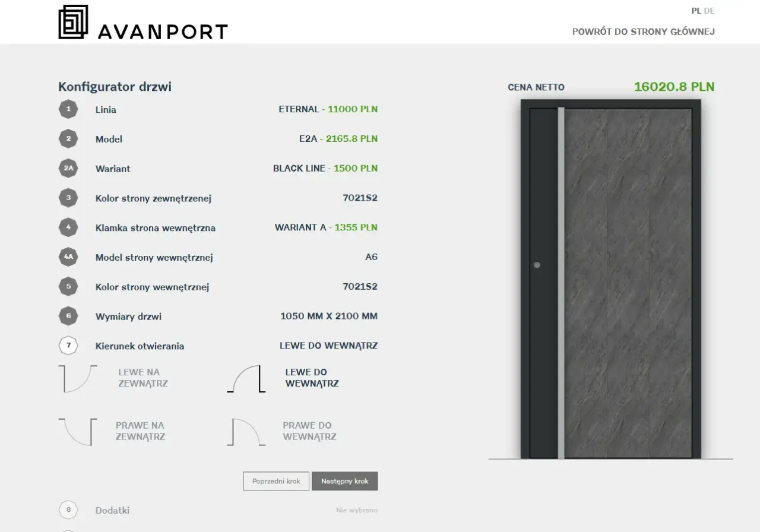The image size is (760, 532).
Task: Expand the Klamka strona wewnętrzna section
Action: pyautogui.click(x=156, y=228)
